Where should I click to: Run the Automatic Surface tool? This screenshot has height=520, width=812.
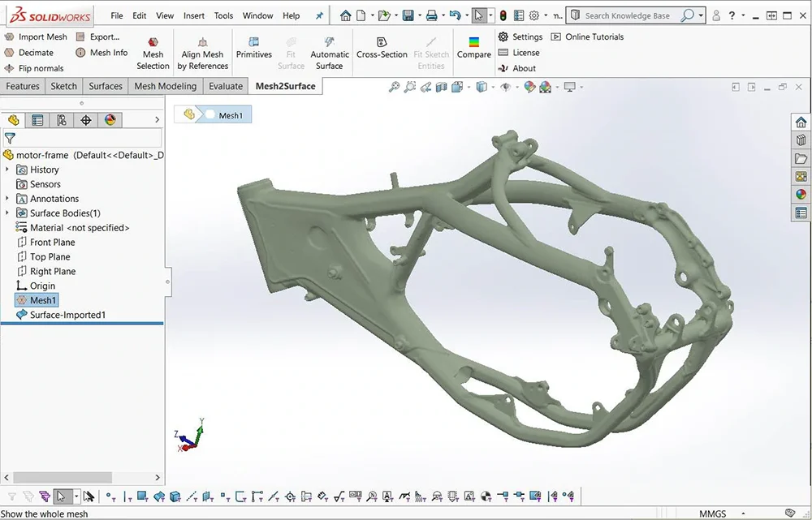click(x=329, y=54)
